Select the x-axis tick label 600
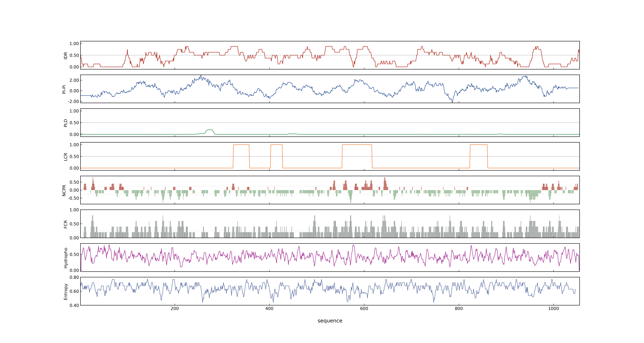This screenshot has width=644, height=343. click(x=364, y=309)
